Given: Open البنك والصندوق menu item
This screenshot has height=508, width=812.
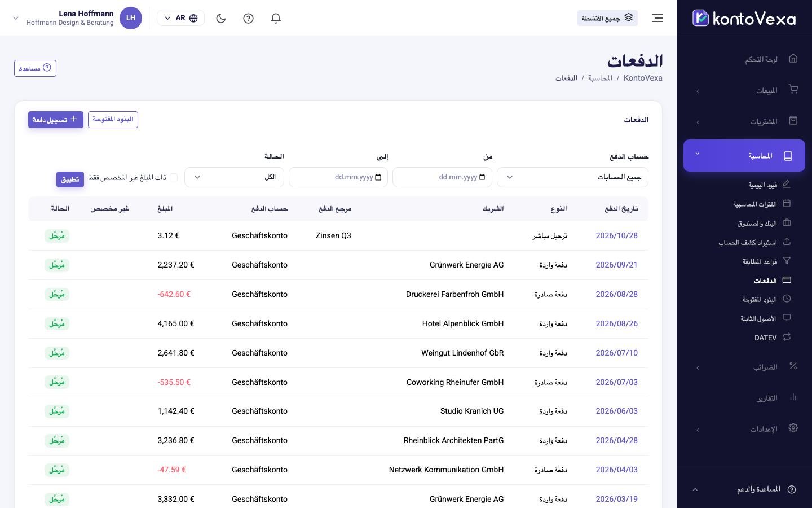Looking at the screenshot, I should (764, 223).
